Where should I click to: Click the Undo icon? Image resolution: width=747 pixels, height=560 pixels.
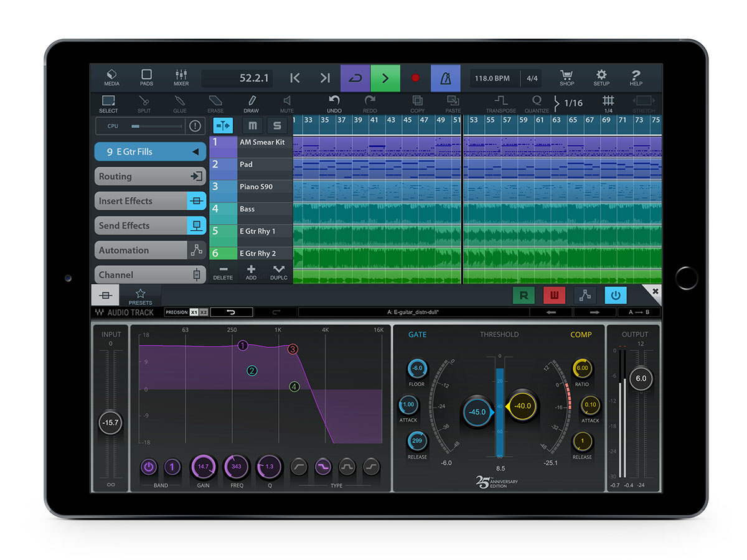pyautogui.click(x=334, y=103)
